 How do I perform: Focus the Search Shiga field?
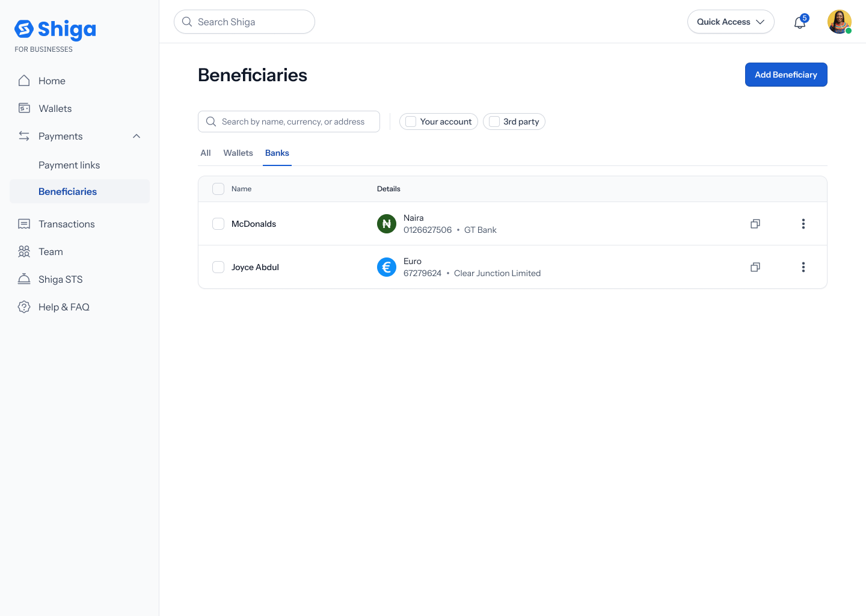244,22
